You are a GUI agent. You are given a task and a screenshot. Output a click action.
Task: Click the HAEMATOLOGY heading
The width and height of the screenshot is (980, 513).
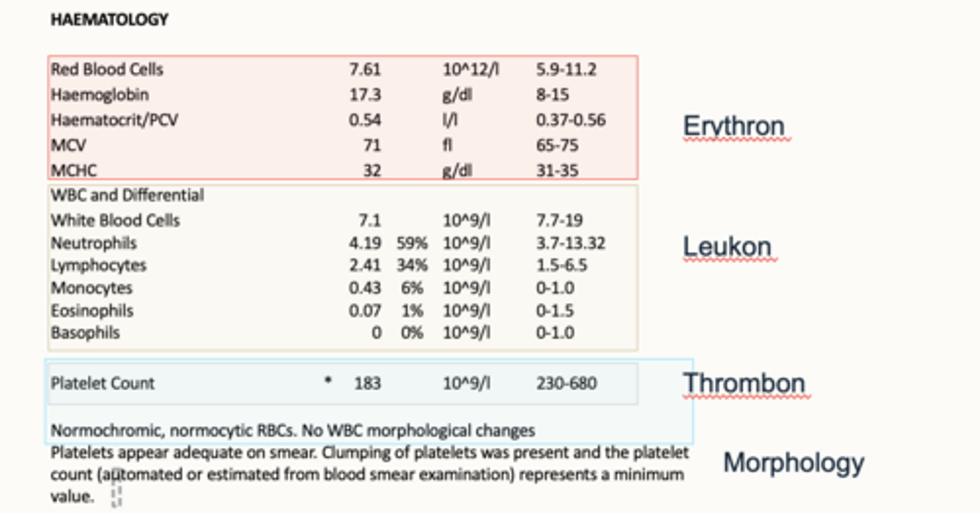point(109,20)
